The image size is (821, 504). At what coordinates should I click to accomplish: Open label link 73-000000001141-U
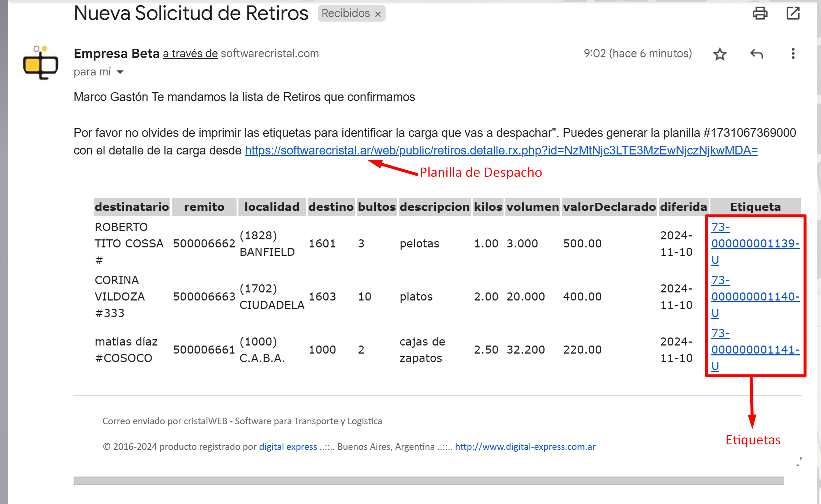coord(755,350)
